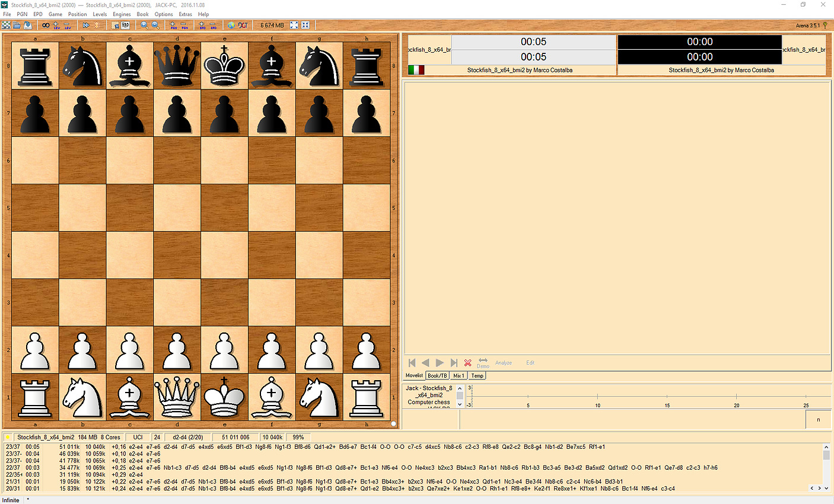Click the red X delete move icon

[x=467, y=363]
